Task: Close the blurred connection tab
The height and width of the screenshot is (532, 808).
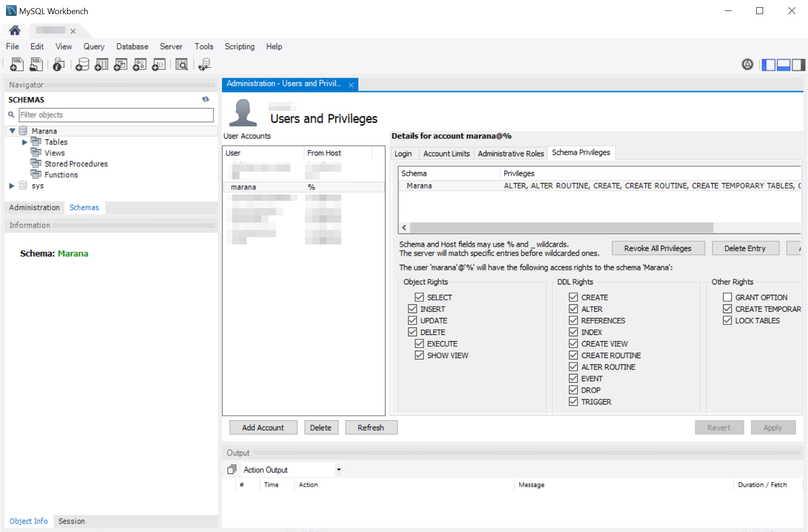Action: 73,31
